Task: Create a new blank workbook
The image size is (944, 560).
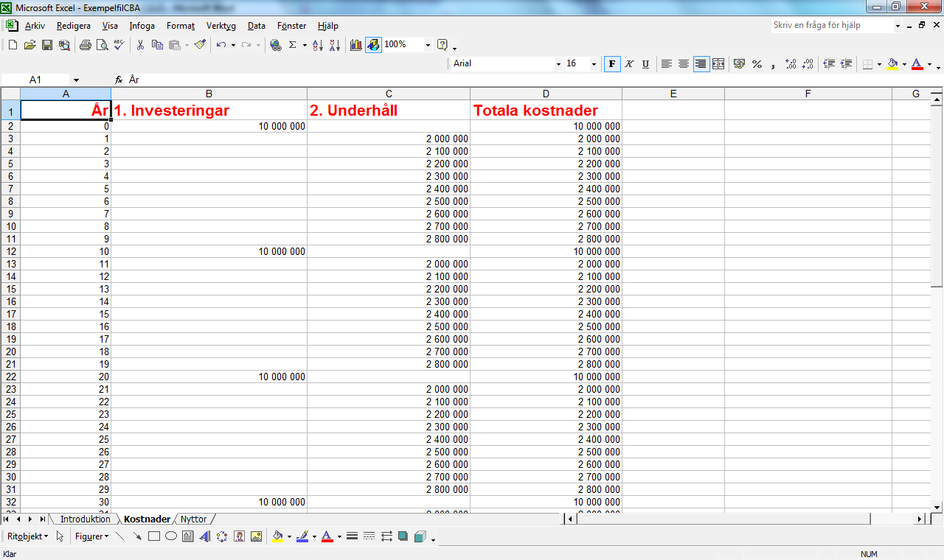Action: pos(13,45)
